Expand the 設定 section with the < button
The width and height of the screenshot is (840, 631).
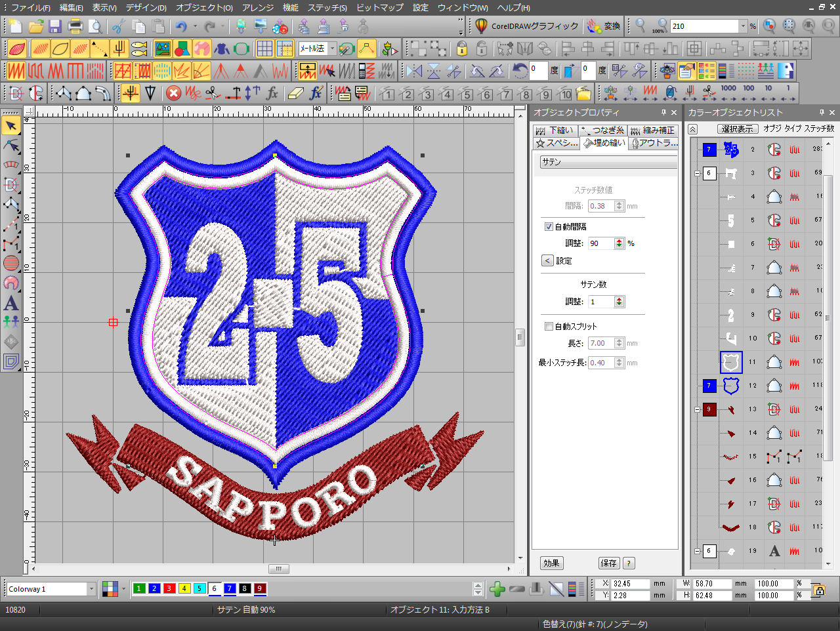point(547,261)
